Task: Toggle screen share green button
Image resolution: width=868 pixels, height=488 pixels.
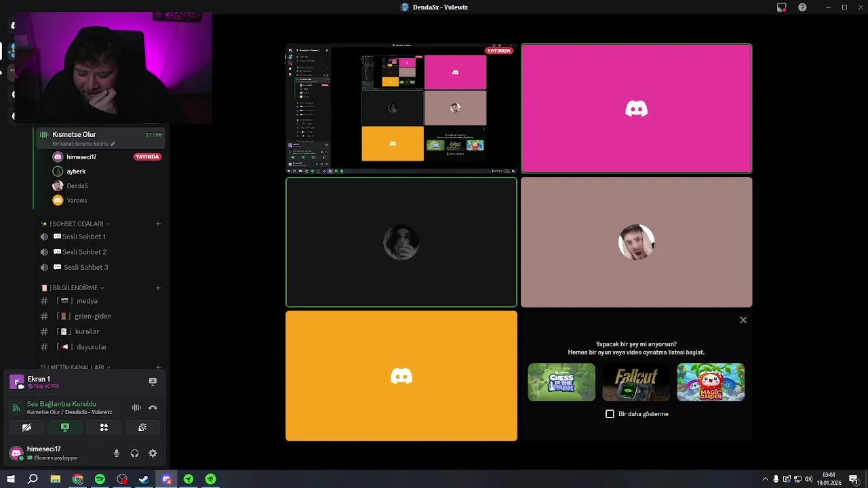Action: (65, 428)
